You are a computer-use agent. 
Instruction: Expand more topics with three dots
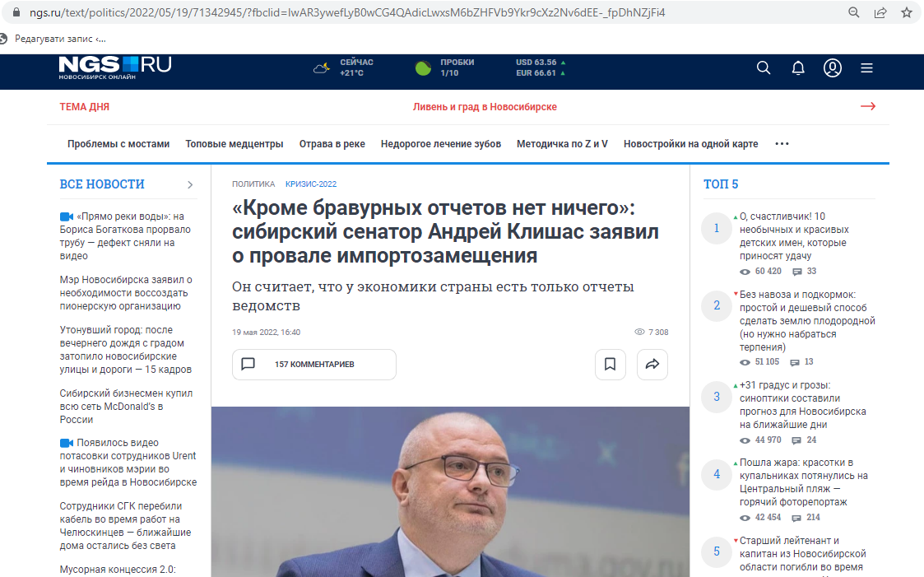click(782, 144)
